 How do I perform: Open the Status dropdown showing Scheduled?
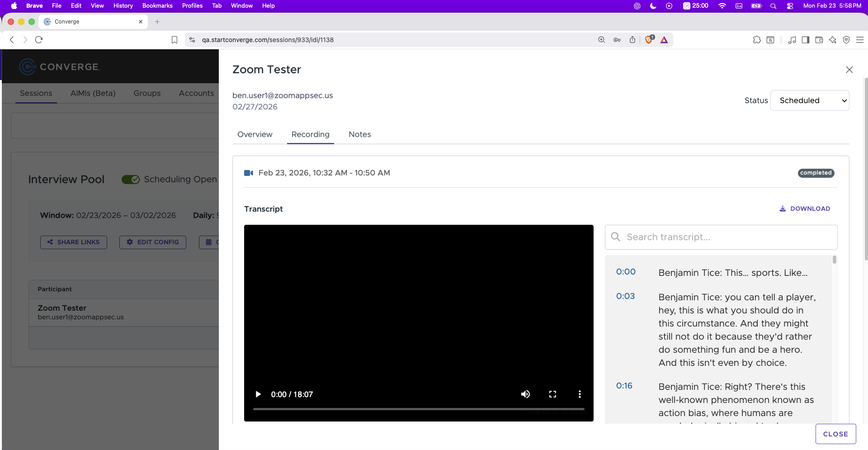[x=809, y=100]
